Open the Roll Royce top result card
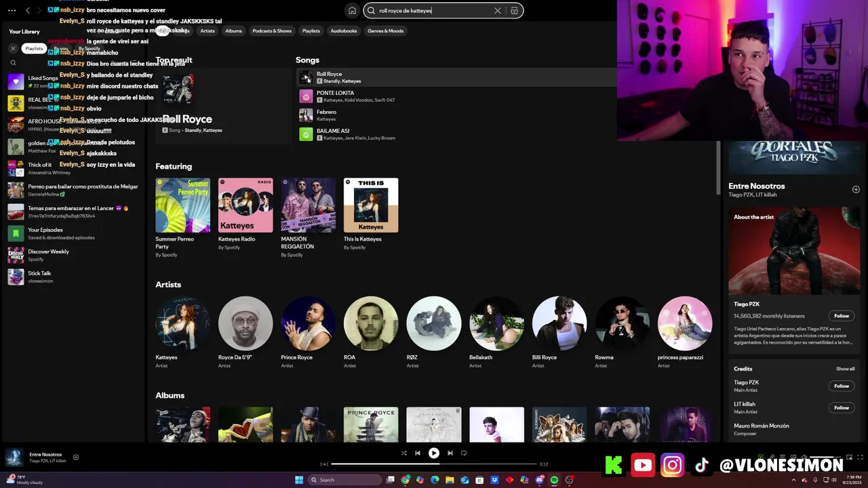 222,106
